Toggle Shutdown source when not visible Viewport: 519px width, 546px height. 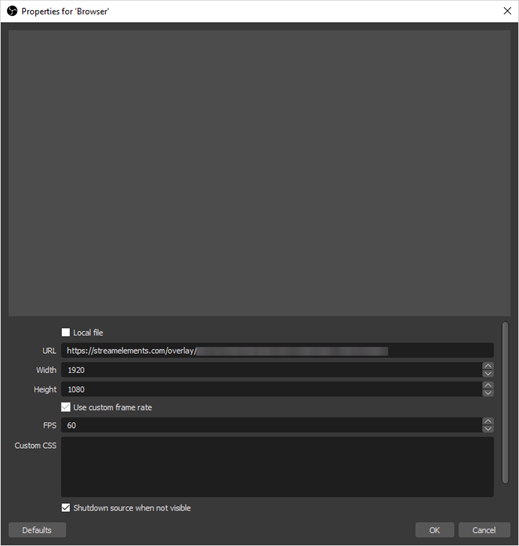pyautogui.click(x=65, y=508)
